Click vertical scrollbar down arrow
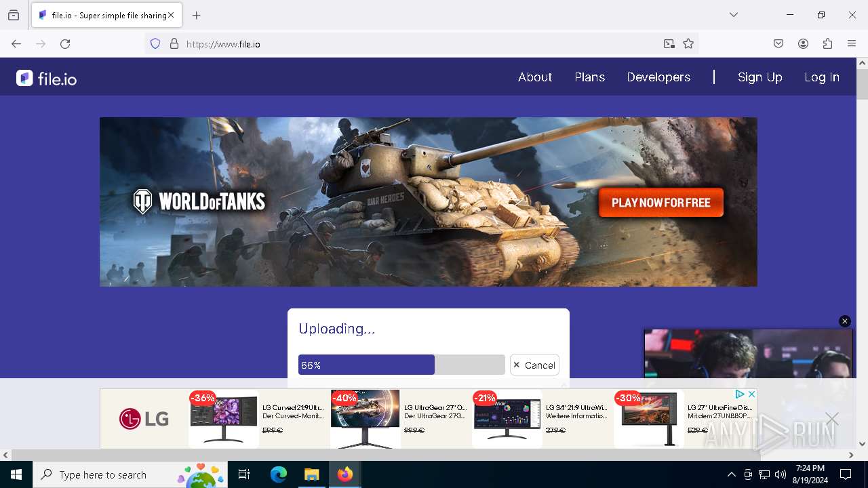 click(862, 444)
